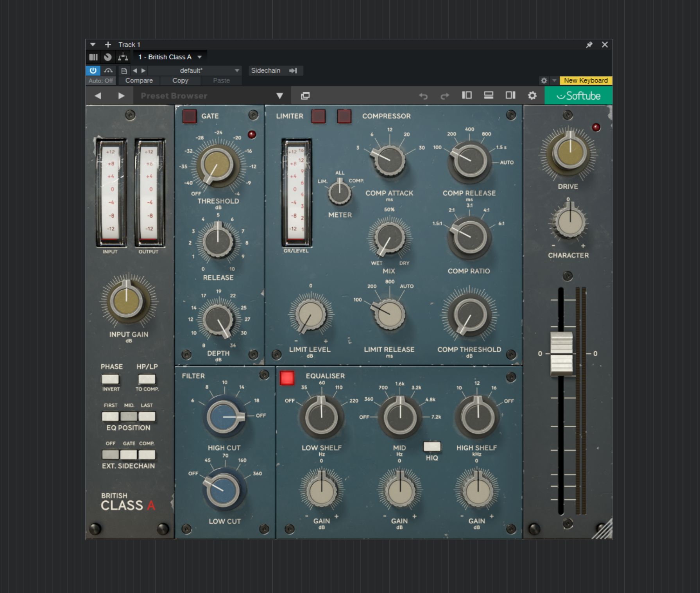Click the redo arrow in Softube toolbar

[x=445, y=96]
